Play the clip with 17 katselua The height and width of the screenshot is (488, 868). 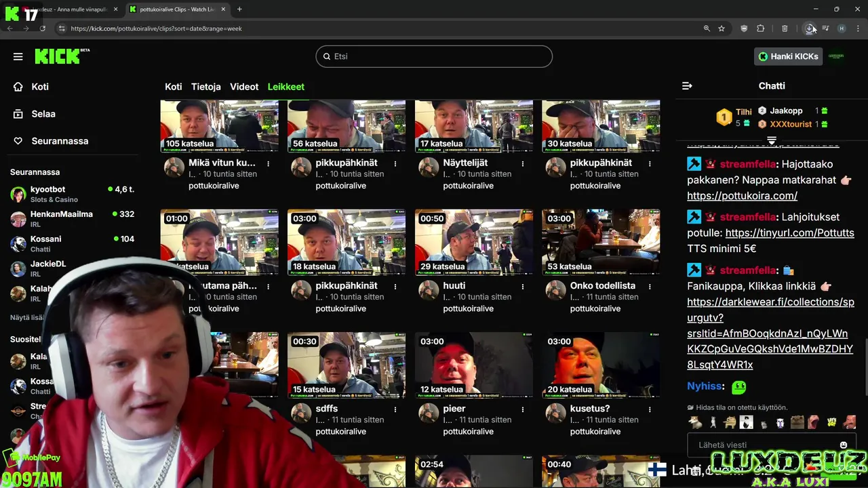click(x=473, y=126)
